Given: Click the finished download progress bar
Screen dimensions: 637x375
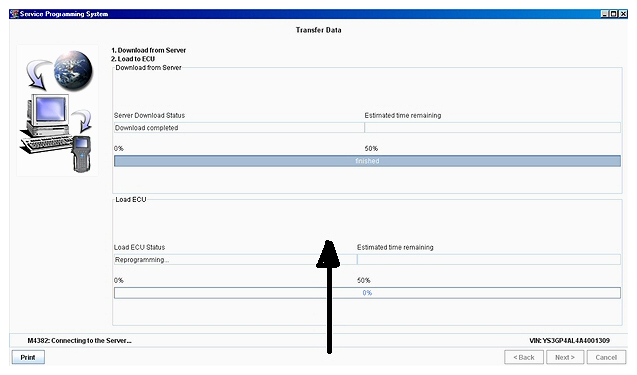Looking at the screenshot, I should 367,161.
